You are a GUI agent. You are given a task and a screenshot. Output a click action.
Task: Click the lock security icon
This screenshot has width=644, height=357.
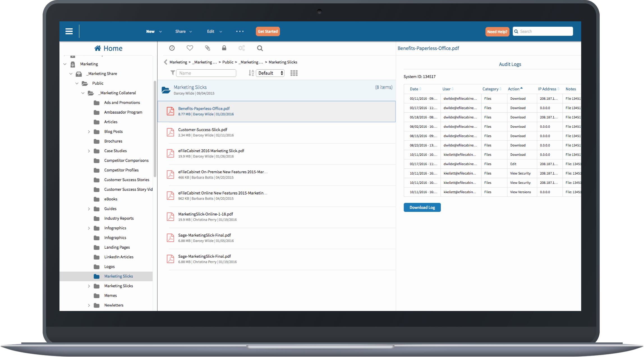tap(224, 48)
